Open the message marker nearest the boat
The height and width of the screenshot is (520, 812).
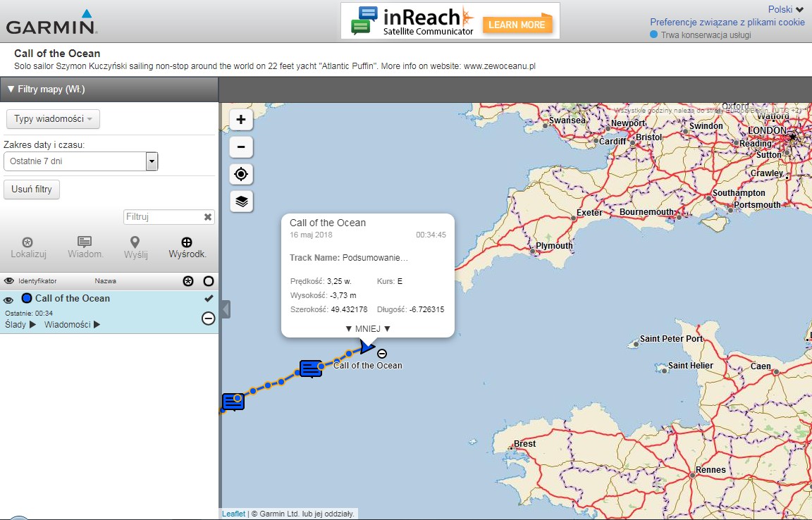[311, 369]
